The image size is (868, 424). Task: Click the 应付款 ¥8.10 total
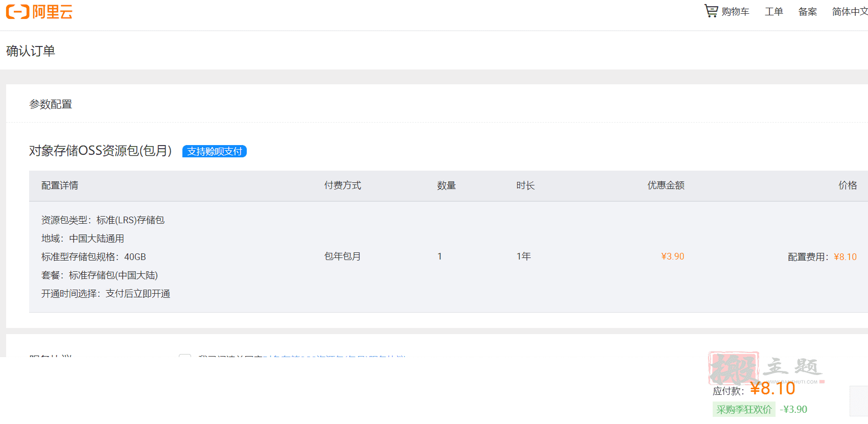754,389
